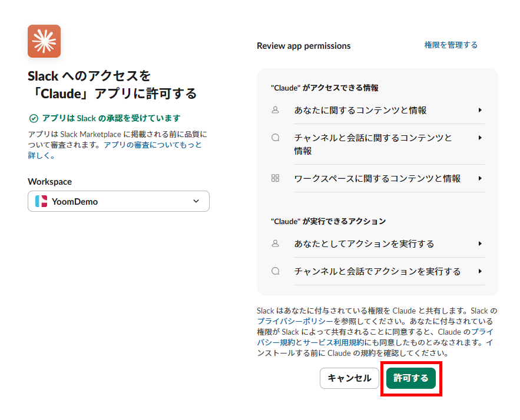Click chat bubble icon beside チャンネルと会話に関するコンテンツ

click(x=275, y=138)
